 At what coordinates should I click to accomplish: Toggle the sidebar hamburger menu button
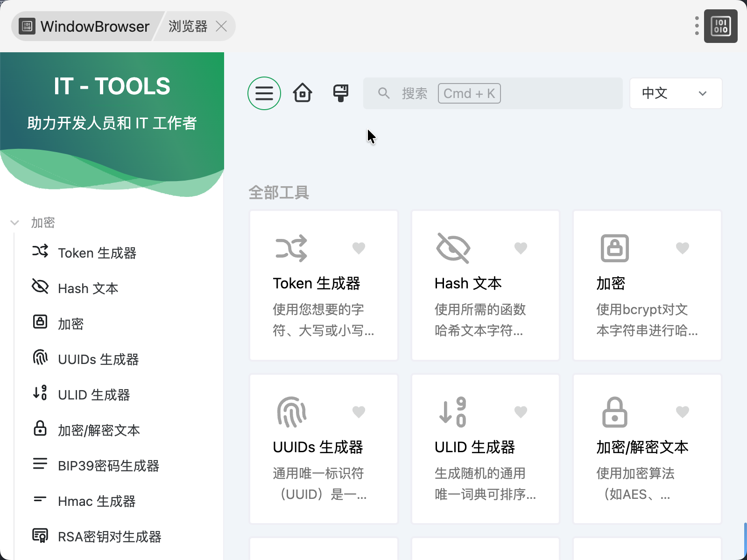264,93
